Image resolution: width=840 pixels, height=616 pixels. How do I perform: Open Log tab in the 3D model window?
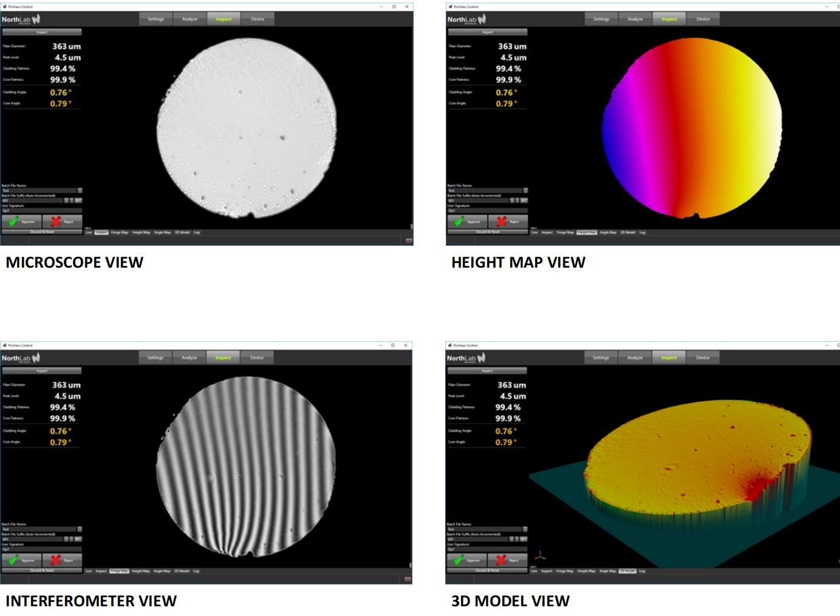[x=642, y=571]
